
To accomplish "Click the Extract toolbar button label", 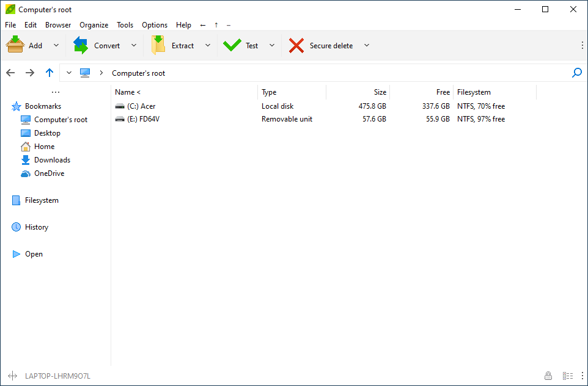I will (x=183, y=46).
